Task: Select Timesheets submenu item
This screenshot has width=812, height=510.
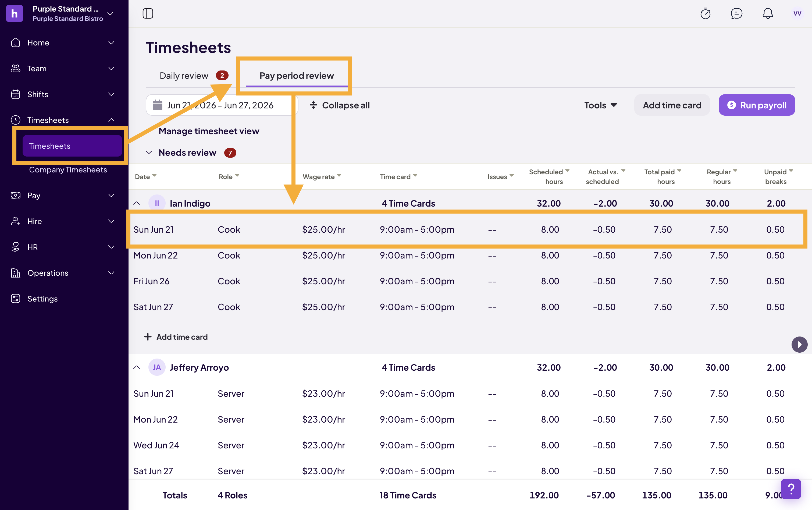Action: pos(72,146)
